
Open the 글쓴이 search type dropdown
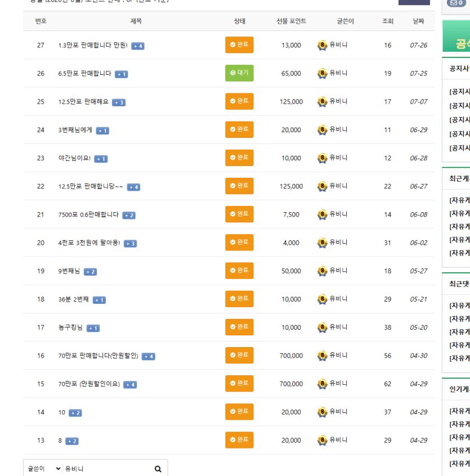point(44,469)
